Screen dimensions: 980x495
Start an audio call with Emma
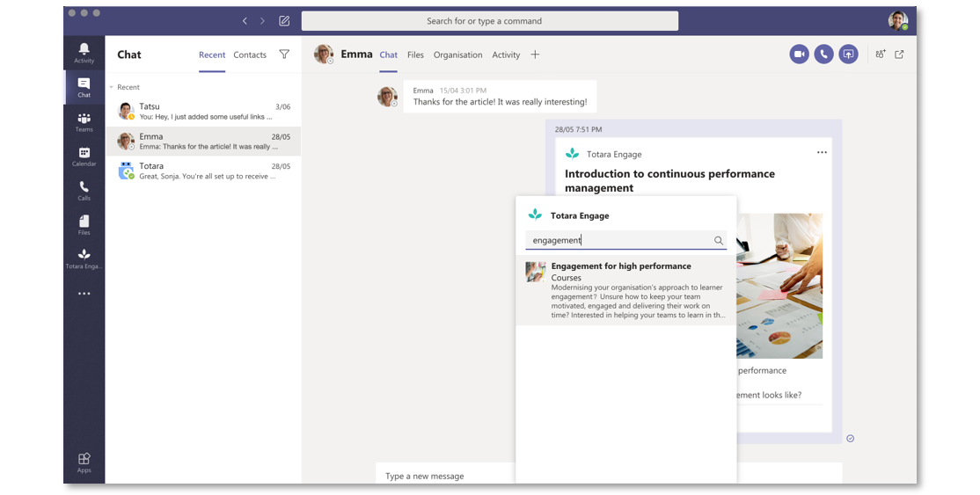[823, 55]
